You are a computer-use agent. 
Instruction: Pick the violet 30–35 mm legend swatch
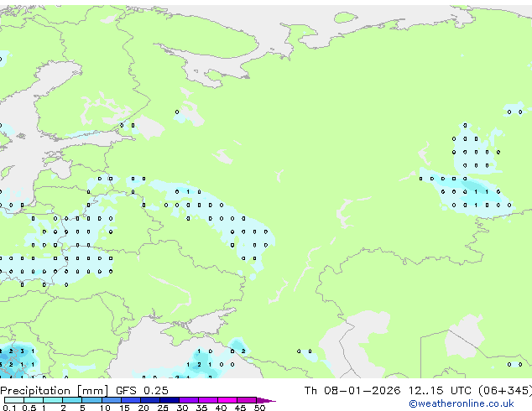coord(189,400)
